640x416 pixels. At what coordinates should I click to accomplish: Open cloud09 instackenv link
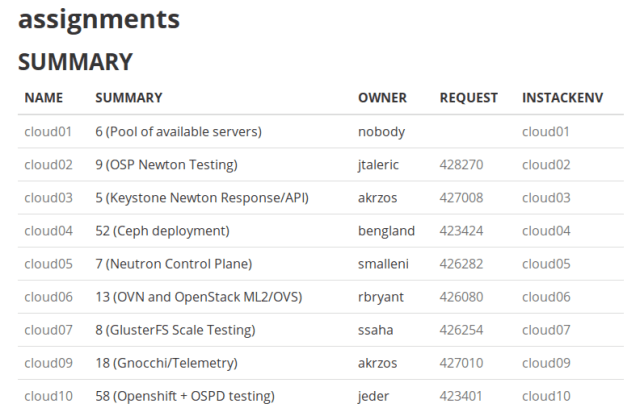tap(546, 363)
